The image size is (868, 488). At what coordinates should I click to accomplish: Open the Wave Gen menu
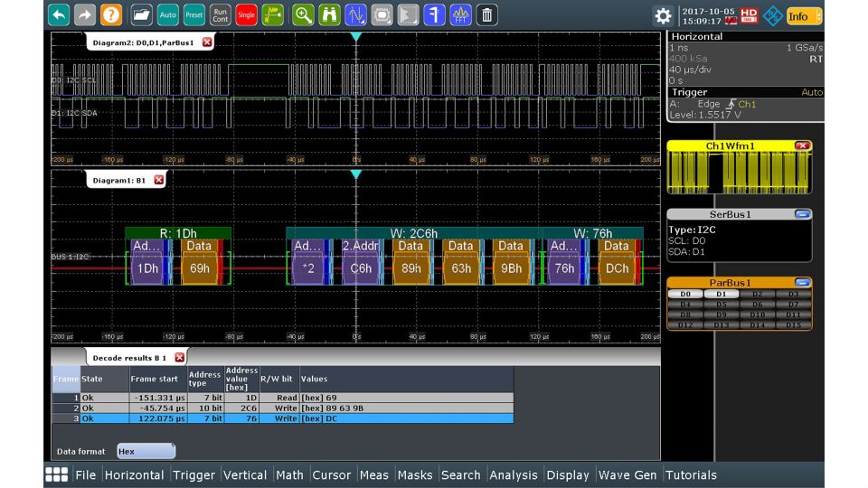pos(627,474)
